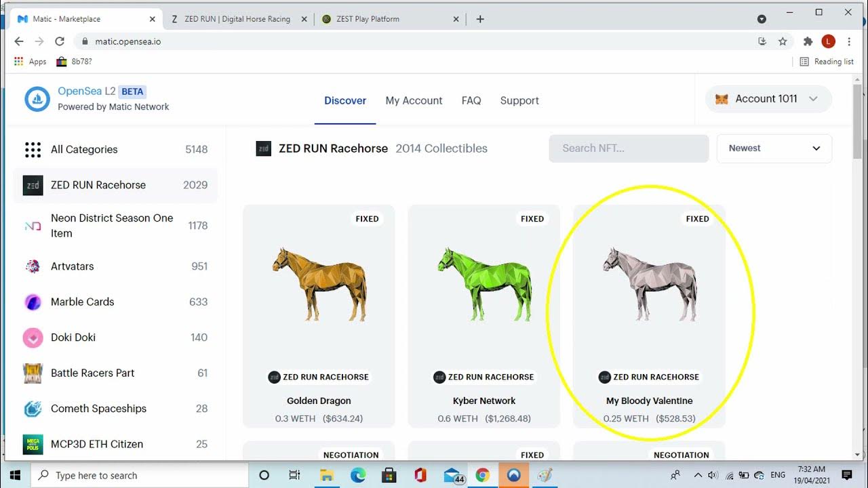
Task: Click the Battle Racers Part icon
Action: point(33,373)
